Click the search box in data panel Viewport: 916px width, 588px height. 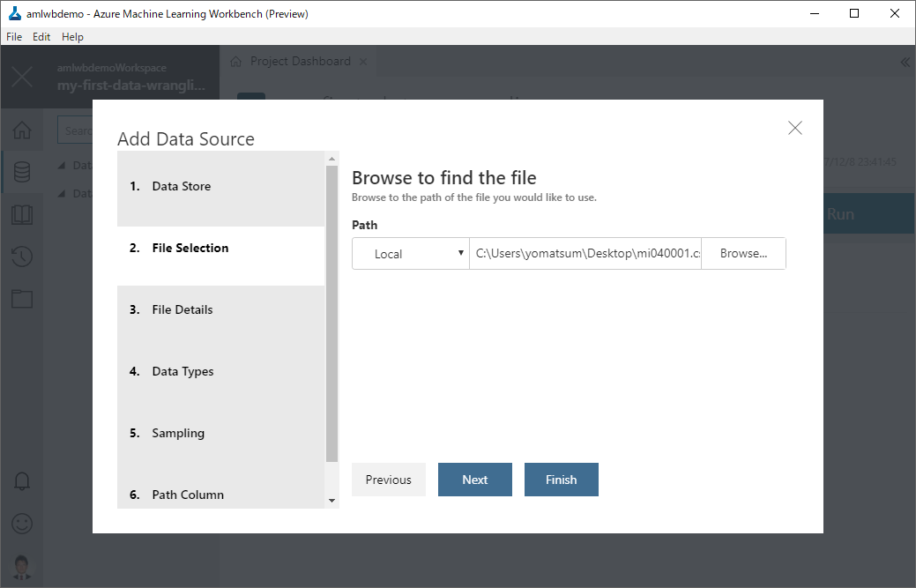point(75,130)
